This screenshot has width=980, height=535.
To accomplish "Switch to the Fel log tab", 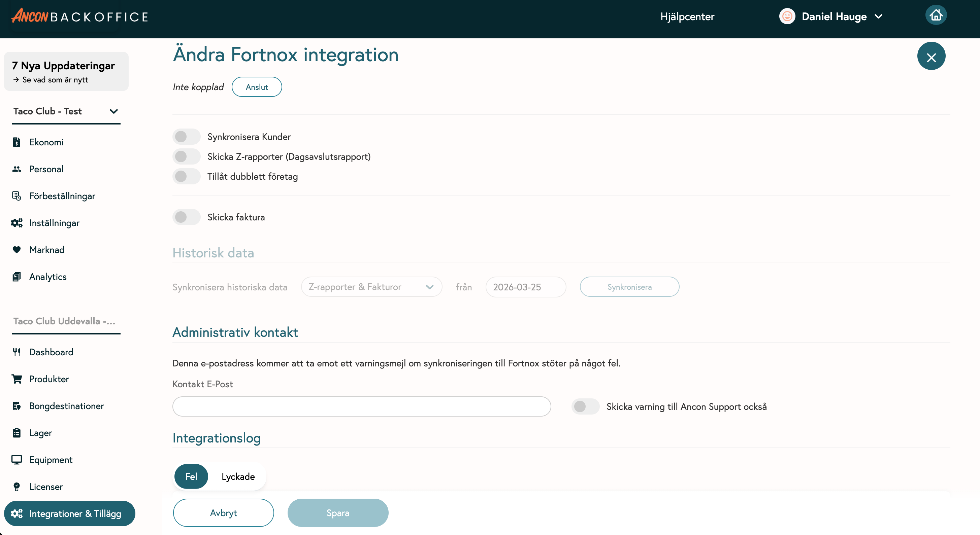I will 191,476.
